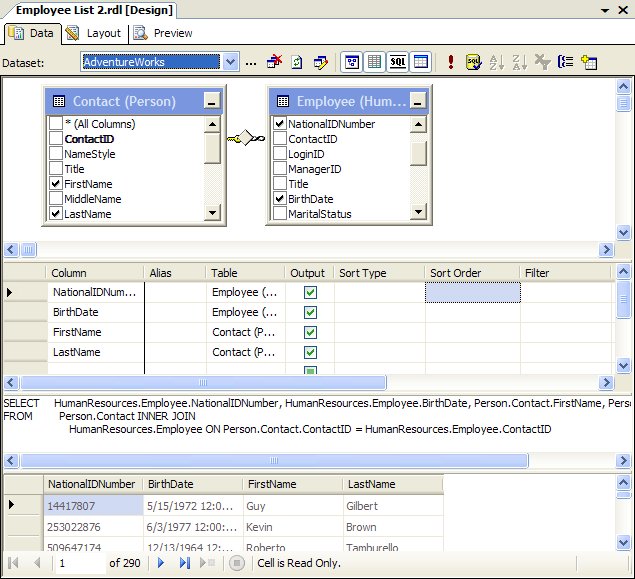Viewport: 635px width, 579px height.
Task: Check the MiddleName column in Contact table
Action: (56, 199)
